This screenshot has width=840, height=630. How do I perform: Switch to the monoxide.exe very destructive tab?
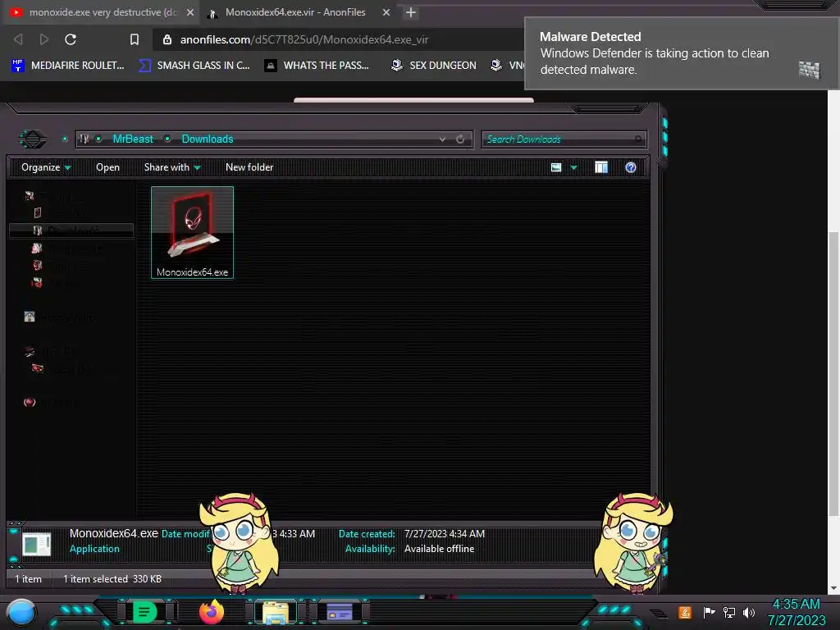tap(102, 12)
